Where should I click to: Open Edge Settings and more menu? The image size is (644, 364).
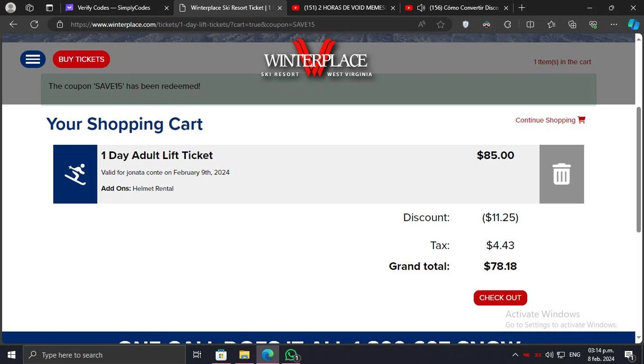(614, 24)
